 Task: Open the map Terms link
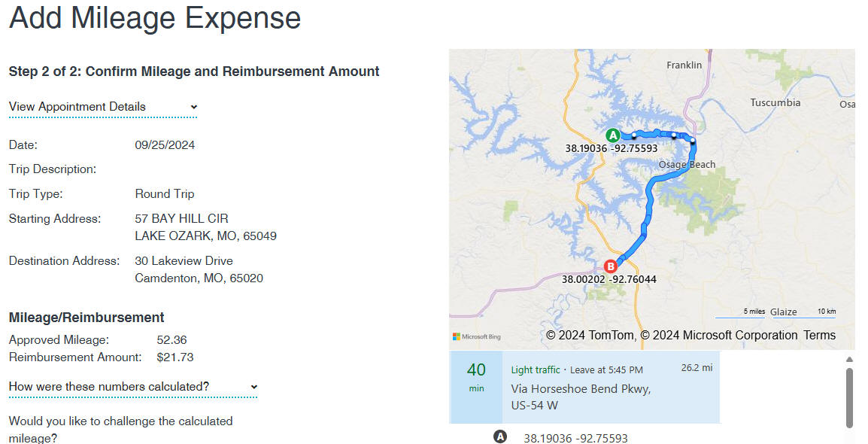(x=819, y=335)
